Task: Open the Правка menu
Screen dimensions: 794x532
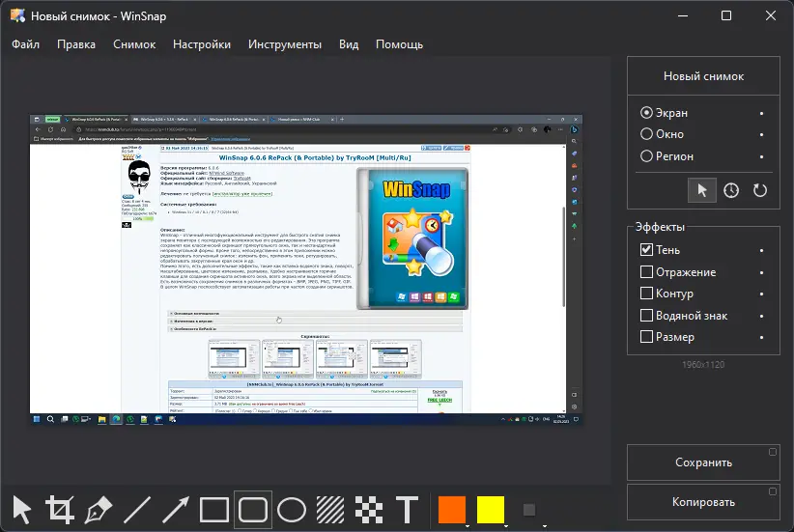Action: tap(76, 44)
